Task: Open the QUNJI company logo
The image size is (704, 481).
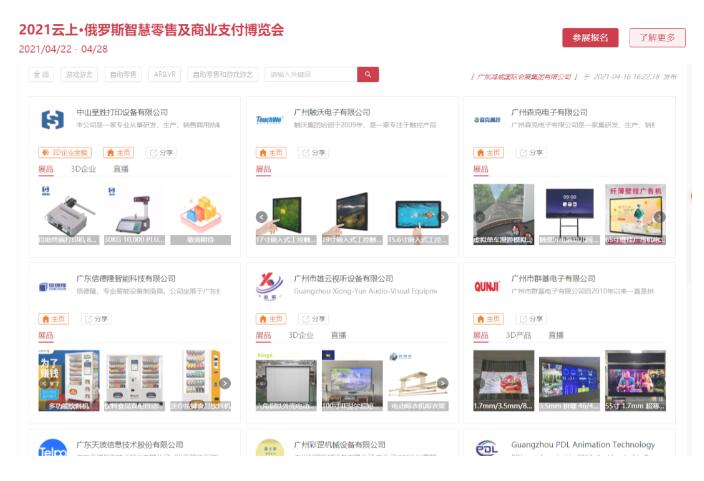Action: 487,286
